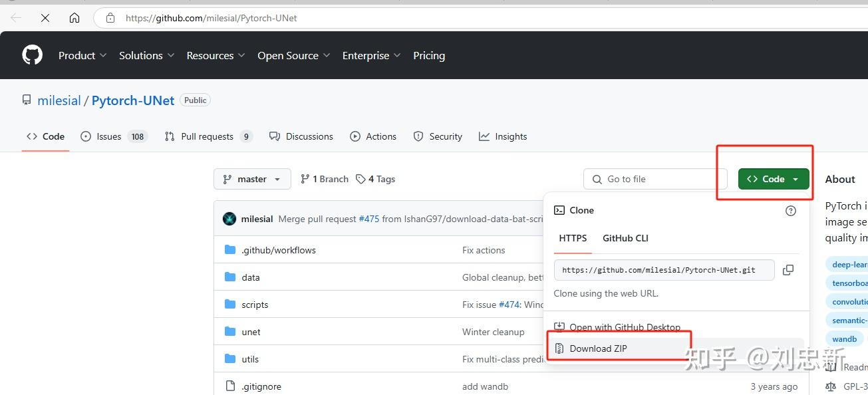Expand the master branch dropdown
This screenshot has height=395, width=868.
[x=252, y=179]
